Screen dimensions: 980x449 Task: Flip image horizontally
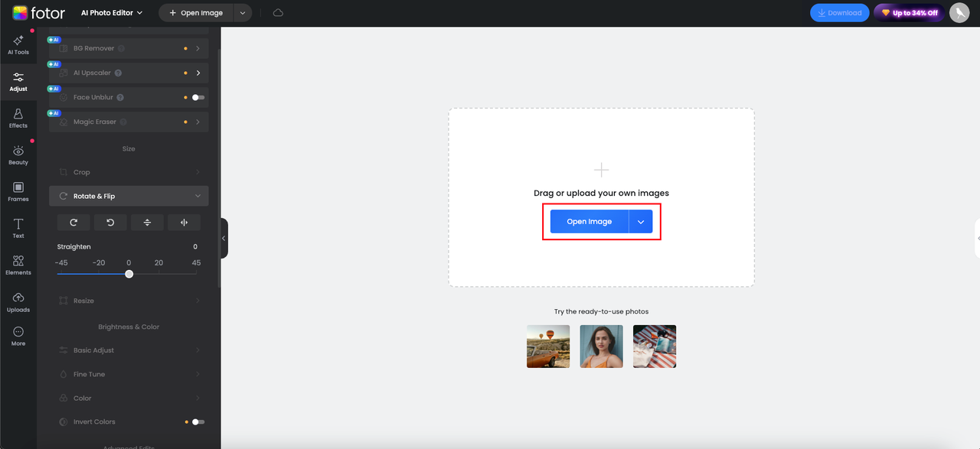184,223
